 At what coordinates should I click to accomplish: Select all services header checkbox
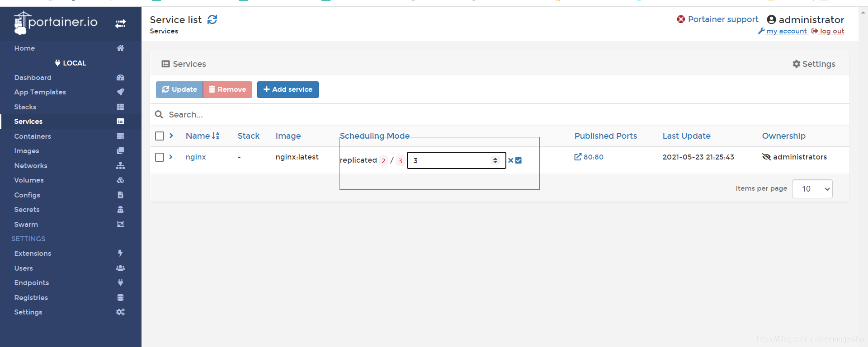[x=160, y=136]
